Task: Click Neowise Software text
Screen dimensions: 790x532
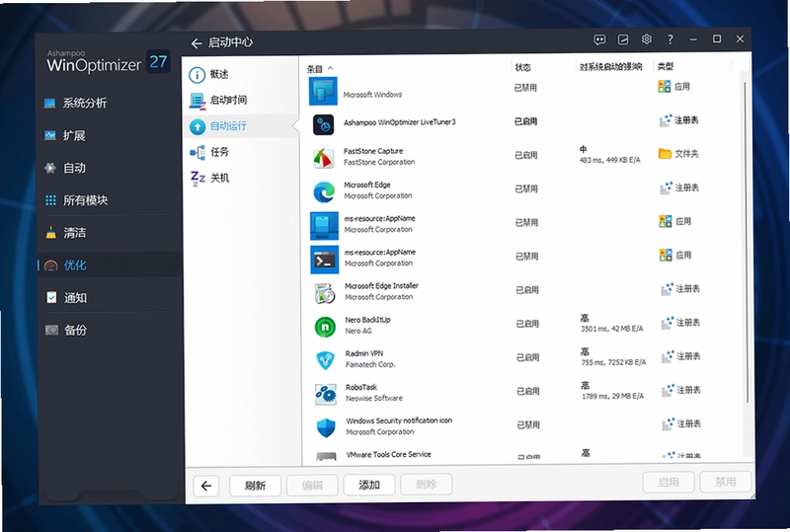Action: click(374, 399)
